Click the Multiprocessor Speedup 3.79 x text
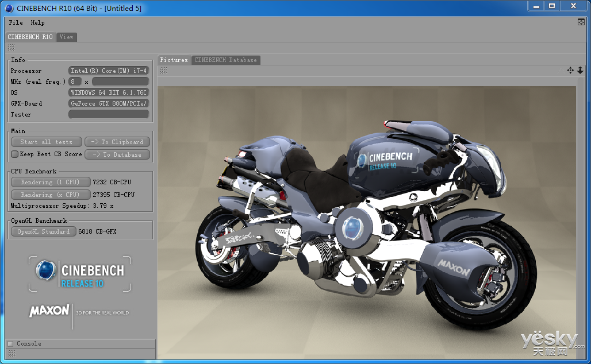This screenshot has height=364, width=591. point(62,206)
